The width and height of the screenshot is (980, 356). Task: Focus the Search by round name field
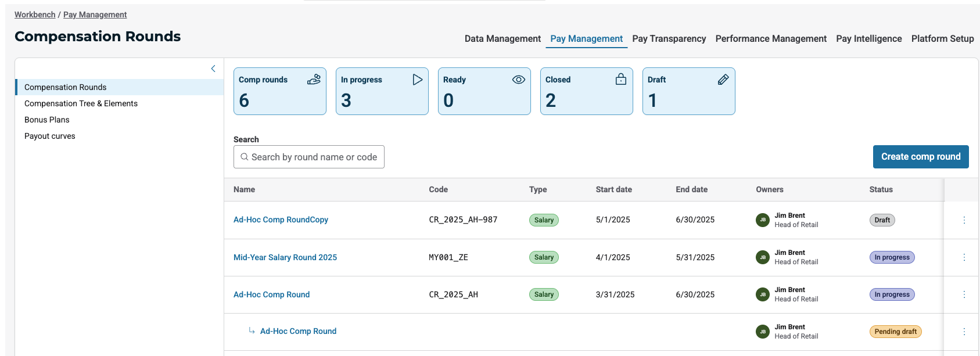click(x=314, y=157)
